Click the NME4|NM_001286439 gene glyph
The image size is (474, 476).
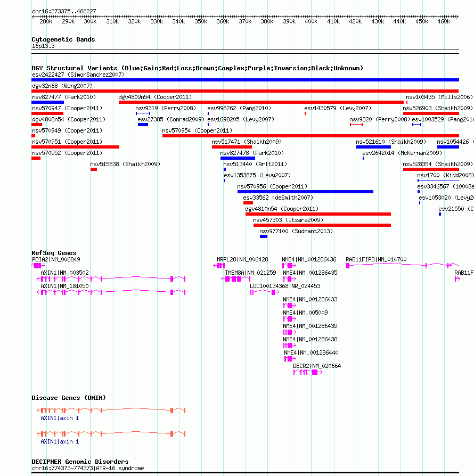pyautogui.click(x=289, y=332)
